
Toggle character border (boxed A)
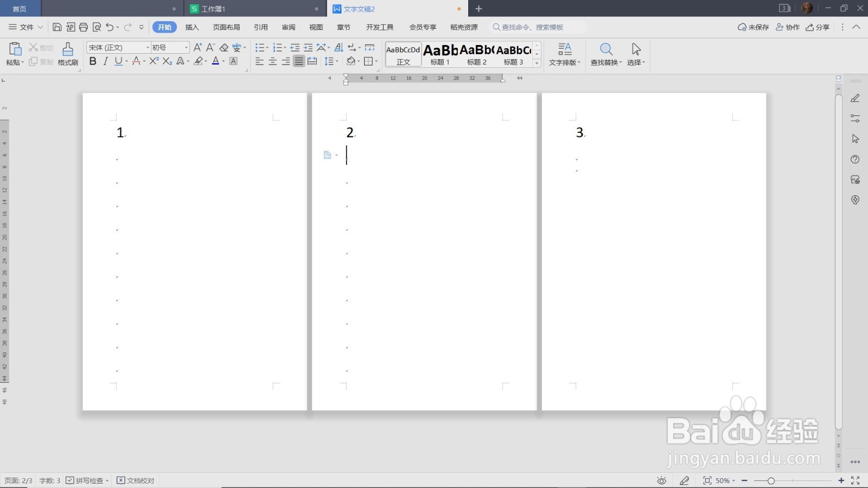click(233, 61)
